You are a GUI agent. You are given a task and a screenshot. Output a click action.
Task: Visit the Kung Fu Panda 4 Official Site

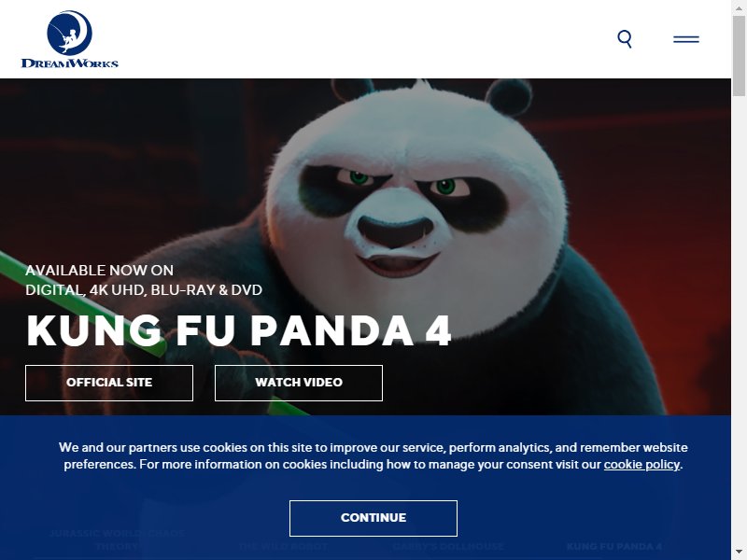(109, 383)
